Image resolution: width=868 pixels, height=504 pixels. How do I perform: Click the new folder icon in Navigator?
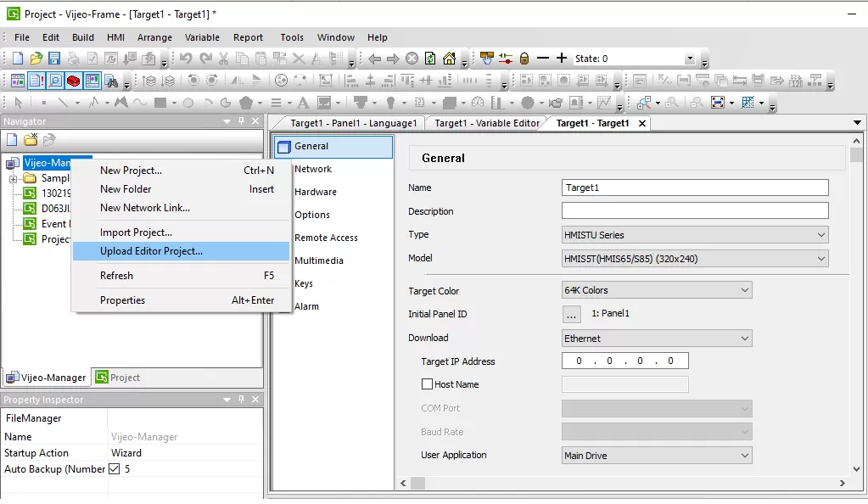click(31, 140)
